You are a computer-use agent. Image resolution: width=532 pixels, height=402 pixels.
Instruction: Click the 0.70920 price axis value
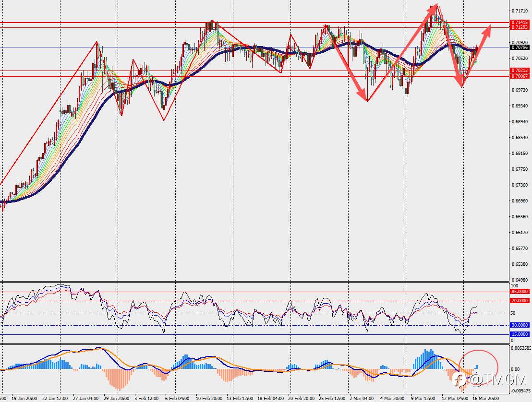(519, 43)
